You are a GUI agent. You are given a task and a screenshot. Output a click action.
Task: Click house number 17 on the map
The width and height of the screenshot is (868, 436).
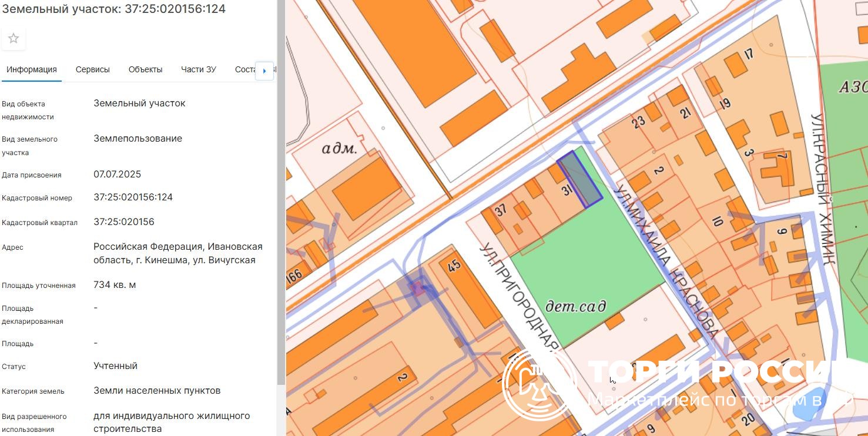[x=748, y=54]
